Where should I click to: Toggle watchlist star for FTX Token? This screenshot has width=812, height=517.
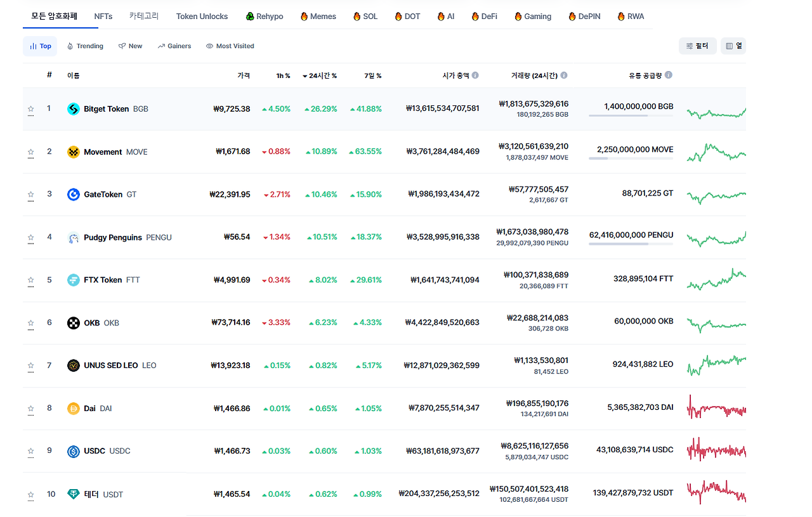point(30,280)
